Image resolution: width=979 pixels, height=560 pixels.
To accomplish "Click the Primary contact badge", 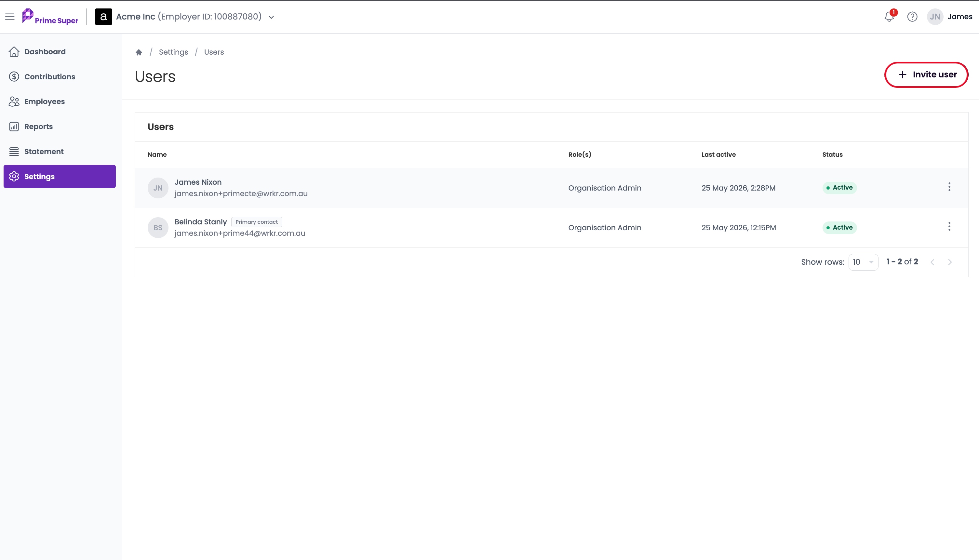I will coord(257,222).
